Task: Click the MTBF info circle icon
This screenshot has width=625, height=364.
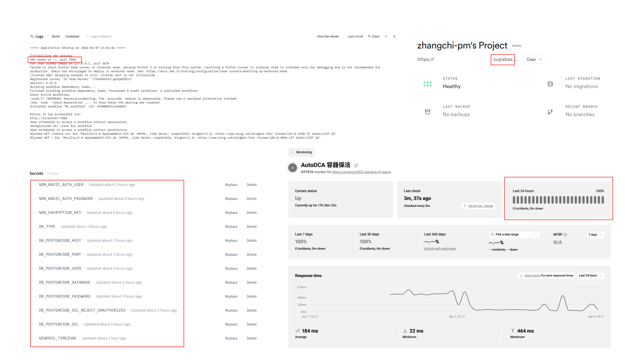Action: coord(565,235)
